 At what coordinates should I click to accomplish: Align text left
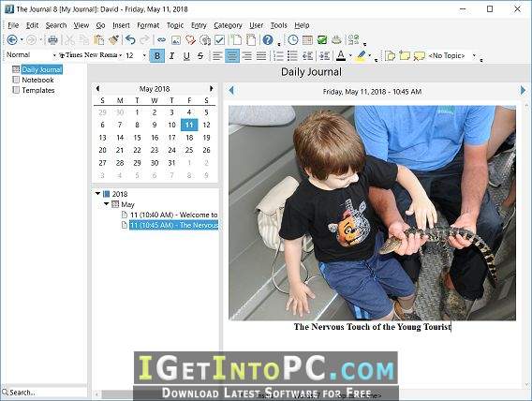pos(217,55)
